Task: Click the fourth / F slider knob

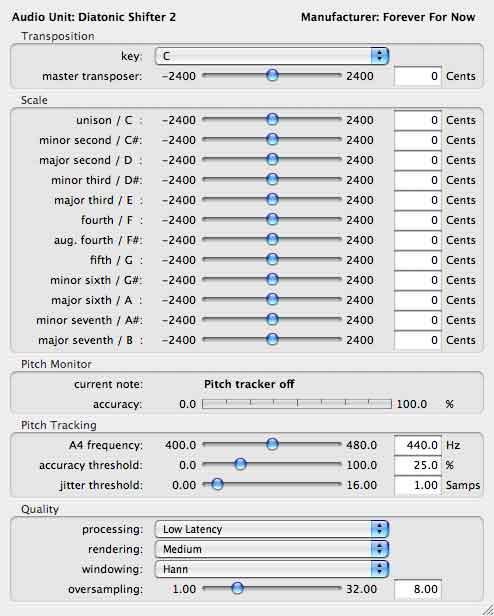Action: click(x=272, y=219)
